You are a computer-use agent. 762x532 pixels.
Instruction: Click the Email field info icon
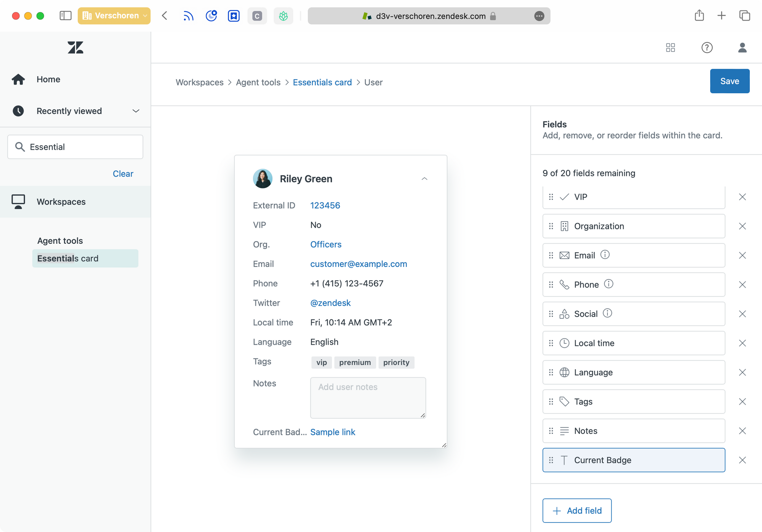(x=605, y=255)
